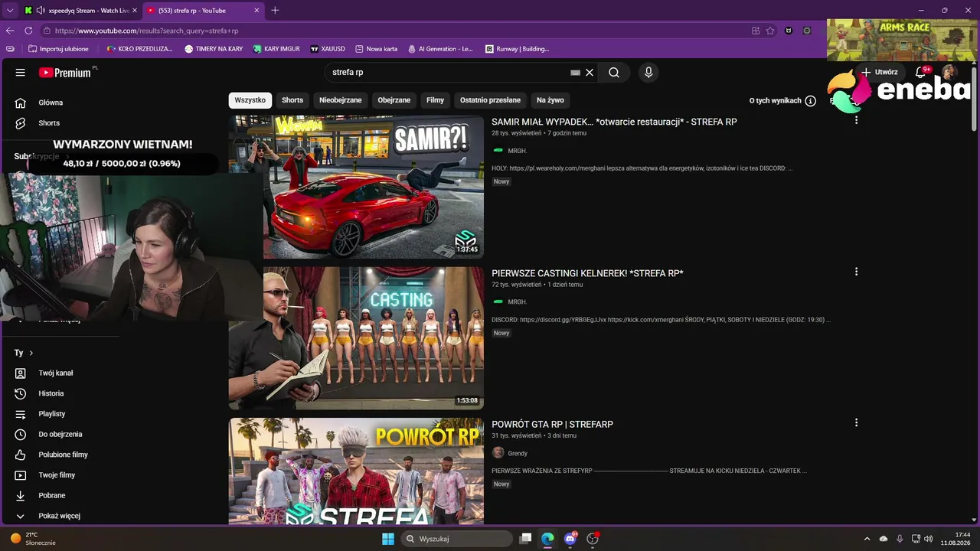Open POWRÓT GTA RP video title

pyautogui.click(x=552, y=424)
